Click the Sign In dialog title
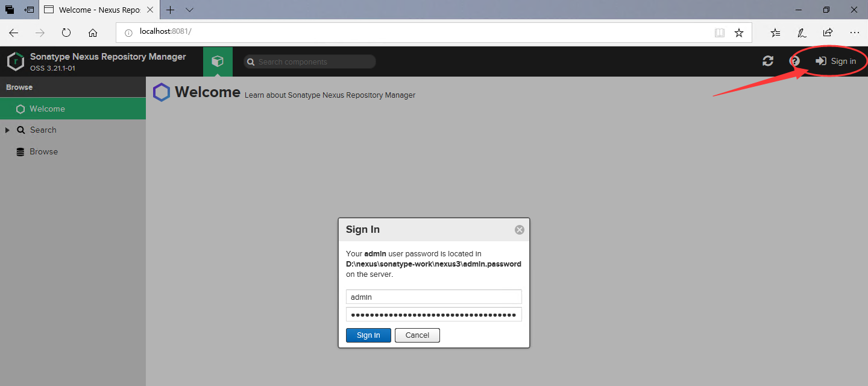Screen dimensions: 868x386 pos(363,230)
